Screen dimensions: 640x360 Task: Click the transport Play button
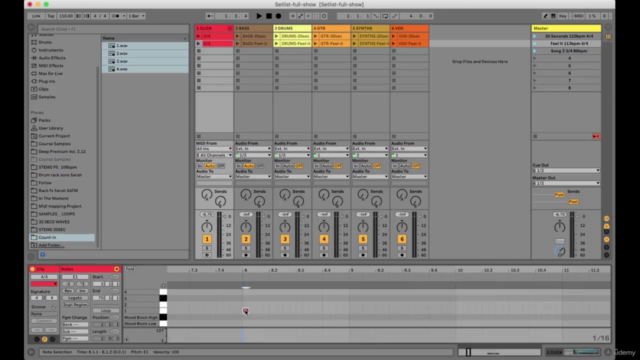click(x=259, y=16)
